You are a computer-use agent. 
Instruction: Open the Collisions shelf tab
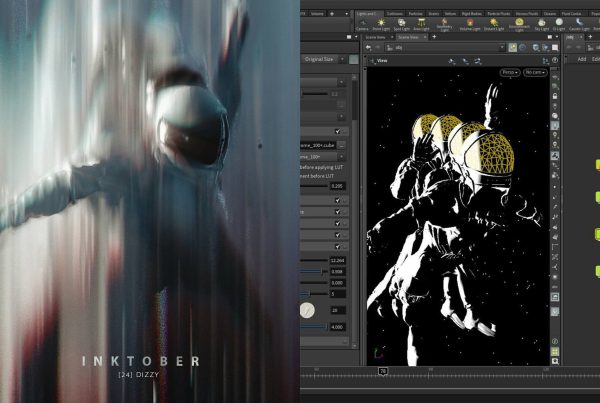pos(395,14)
